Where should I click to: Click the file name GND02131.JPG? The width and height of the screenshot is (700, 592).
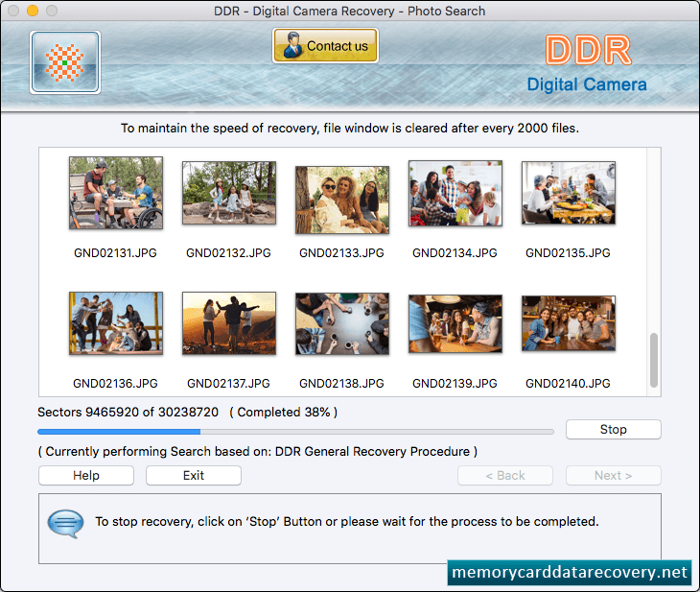(115, 253)
